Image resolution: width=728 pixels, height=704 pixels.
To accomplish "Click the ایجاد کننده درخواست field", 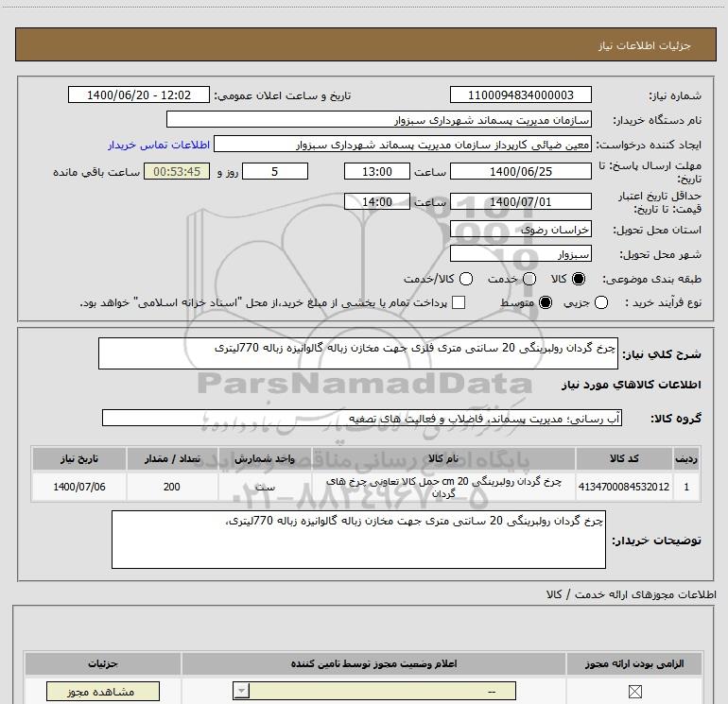I will click(x=403, y=145).
